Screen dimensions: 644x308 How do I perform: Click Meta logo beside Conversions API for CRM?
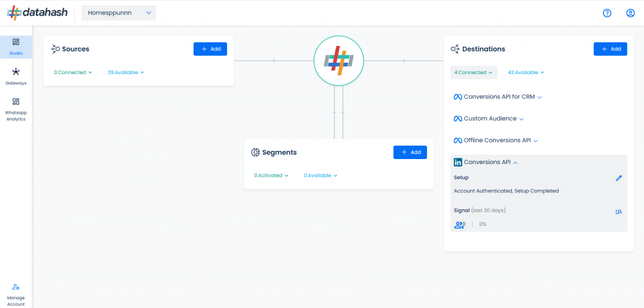(458, 97)
